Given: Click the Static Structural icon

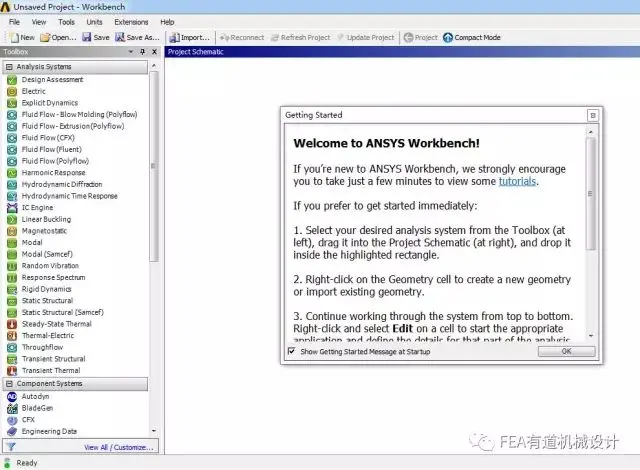Looking at the screenshot, I should click(x=12, y=301).
